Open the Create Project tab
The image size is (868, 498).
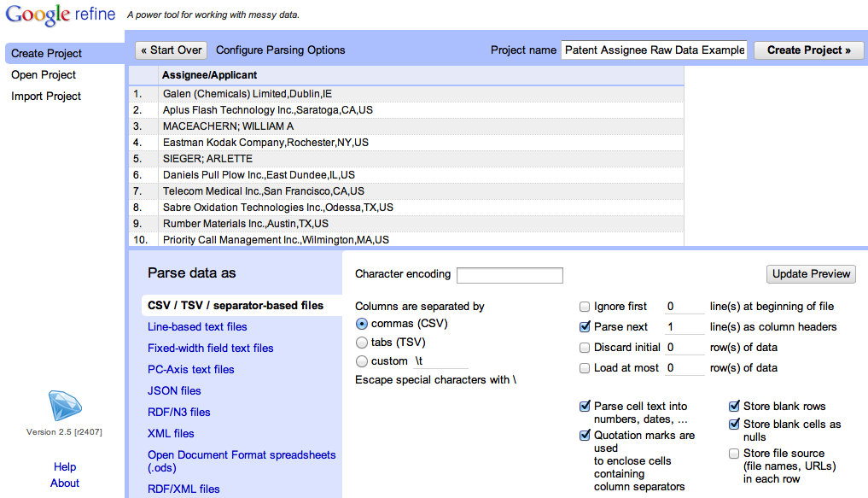click(65, 53)
